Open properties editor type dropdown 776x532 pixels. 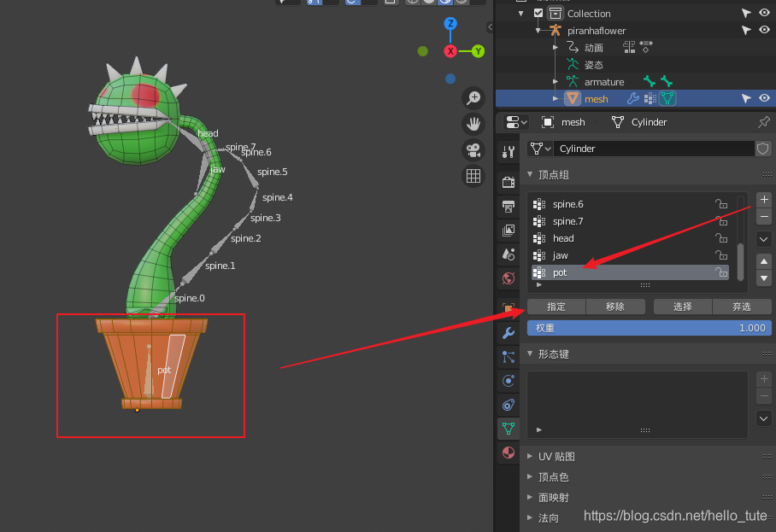coord(517,122)
